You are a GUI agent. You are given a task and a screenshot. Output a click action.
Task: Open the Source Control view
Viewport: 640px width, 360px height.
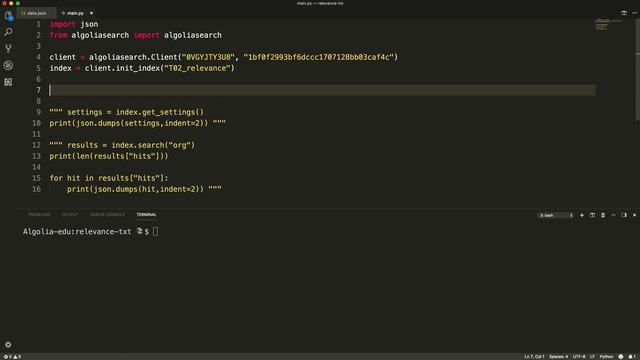click(8, 49)
